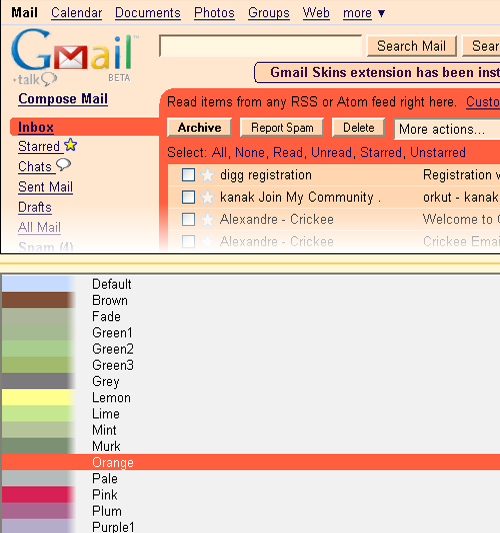Open the Inbox folder

pos(36,127)
